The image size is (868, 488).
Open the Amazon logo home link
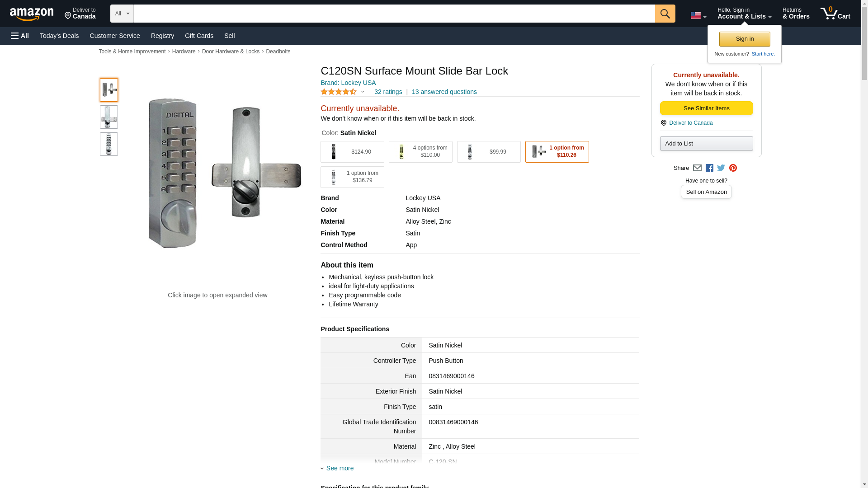[x=32, y=14]
